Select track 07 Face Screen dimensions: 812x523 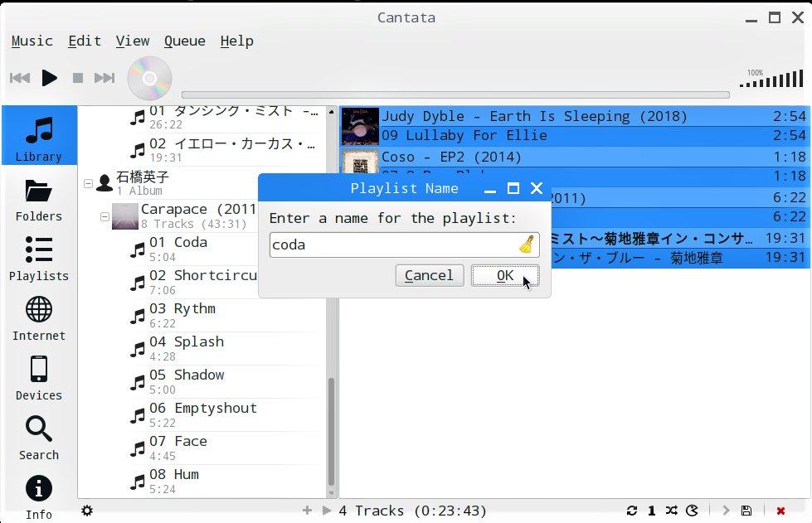pos(226,448)
